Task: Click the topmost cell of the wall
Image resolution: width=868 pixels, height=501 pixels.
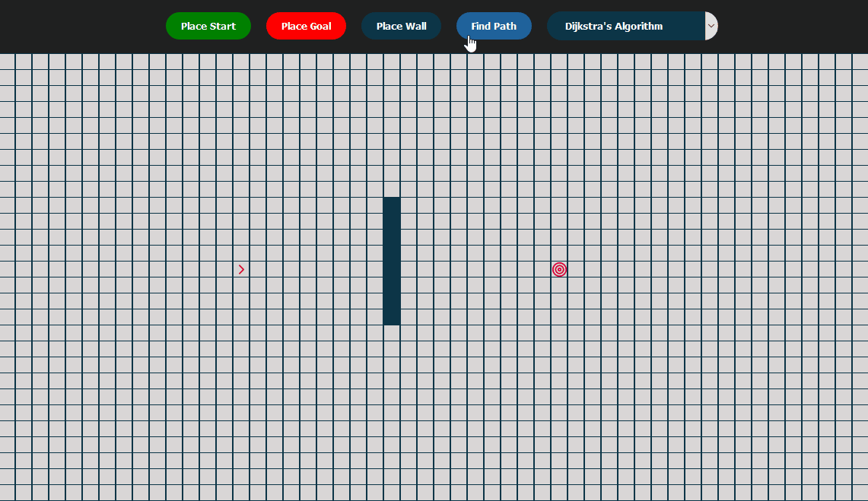Action: coord(392,205)
